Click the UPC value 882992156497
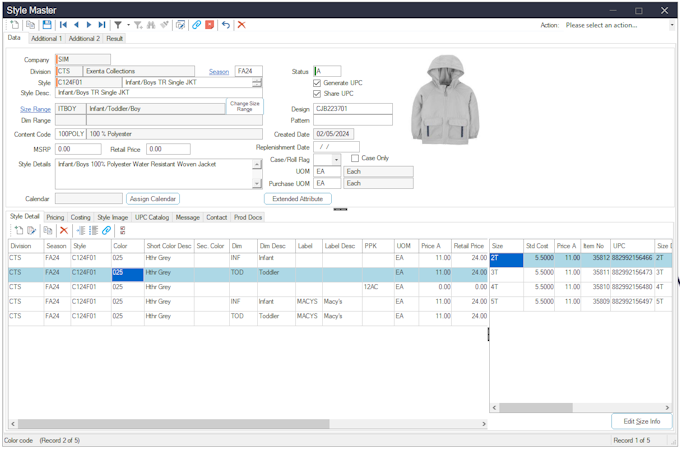This screenshot has height=450, width=680. pyautogui.click(x=632, y=301)
